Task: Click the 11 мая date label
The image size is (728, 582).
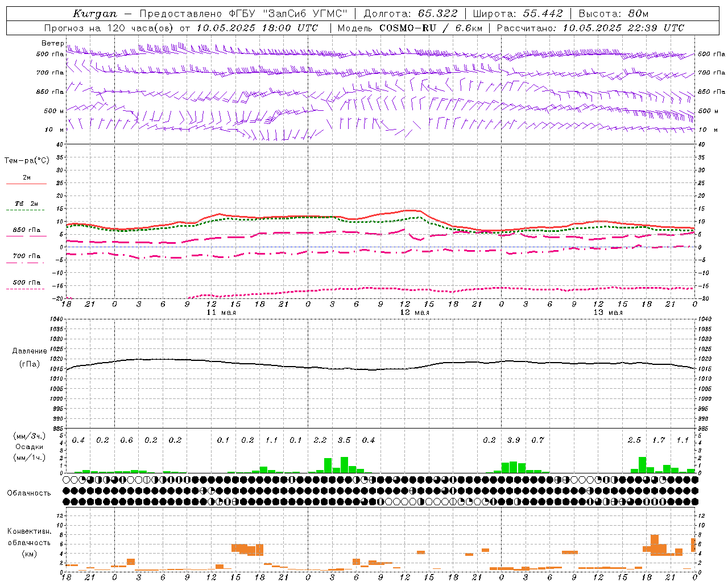Action: pos(221,313)
